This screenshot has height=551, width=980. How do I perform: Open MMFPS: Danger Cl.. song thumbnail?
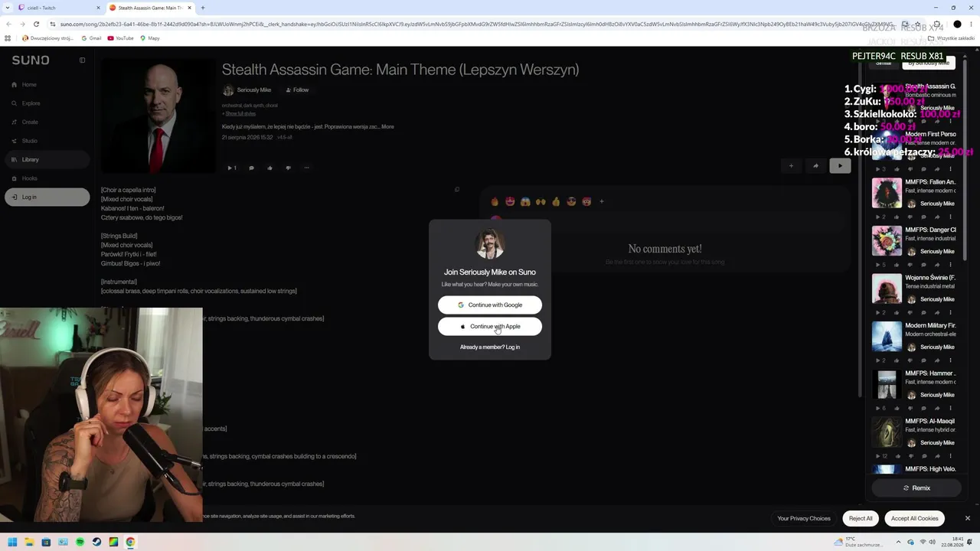point(887,240)
